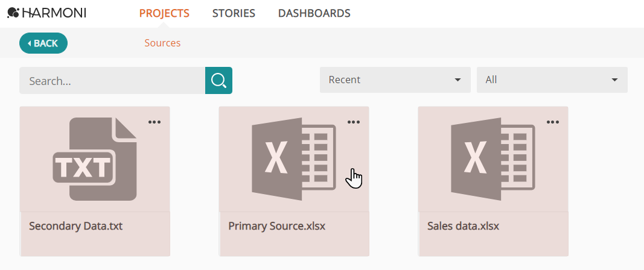Open the Sales data.xlsx three-dot menu
Screen dimensions: 644x270
pos(553,122)
